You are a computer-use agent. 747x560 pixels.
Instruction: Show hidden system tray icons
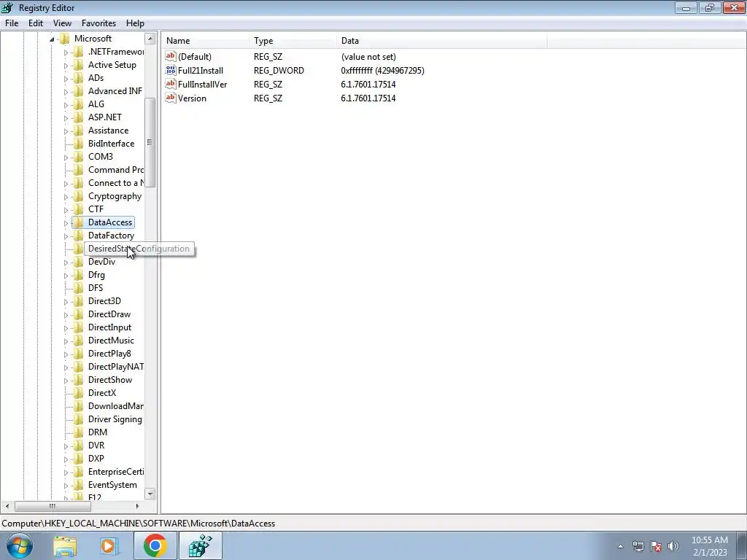point(620,546)
